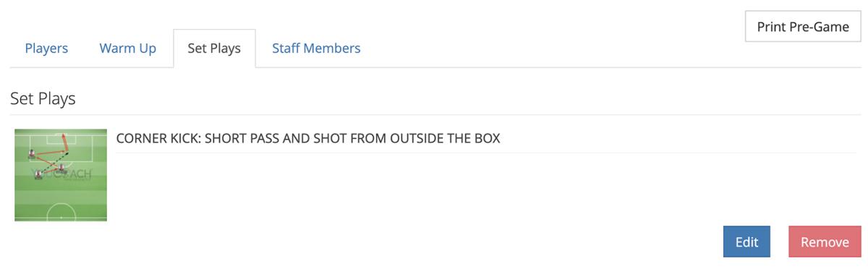The image size is (868, 269).
Task: Click the CORNER KICK set play title
Action: pyautogui.click(x=308, y=138)
